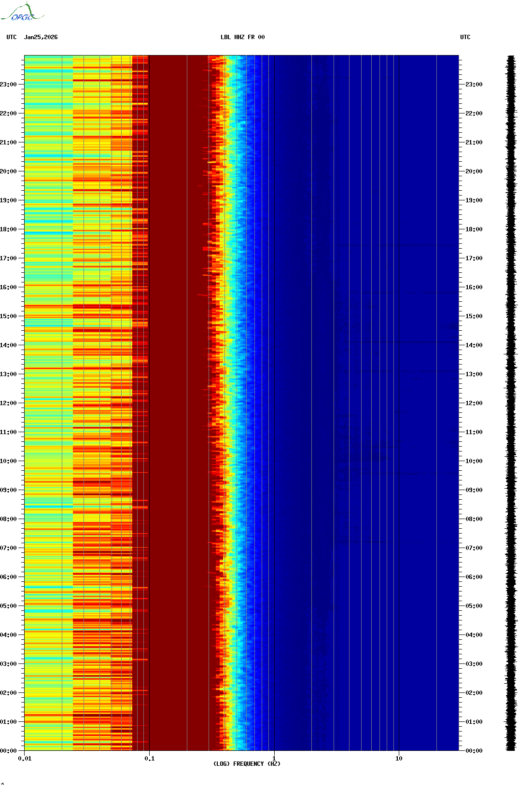Viewport: 532px width, 789px height.
Task: Click the seismic waveform trace on the right
Action: [x=511, y=403]
